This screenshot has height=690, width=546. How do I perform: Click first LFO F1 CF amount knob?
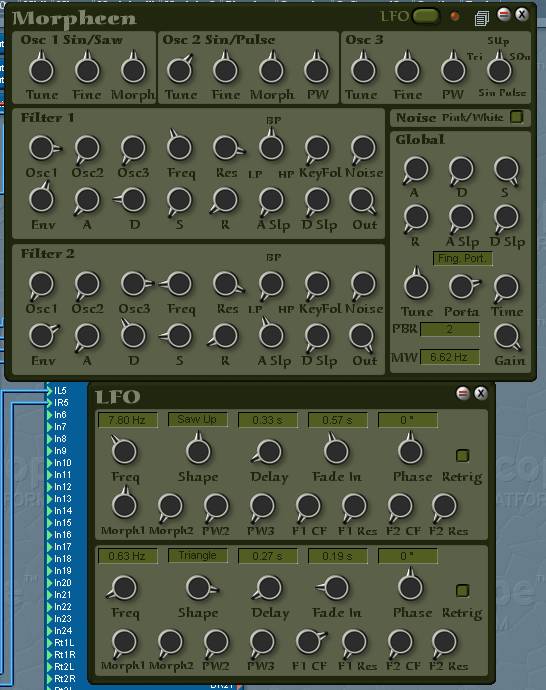pyautogui.click(x=308, y=506)
